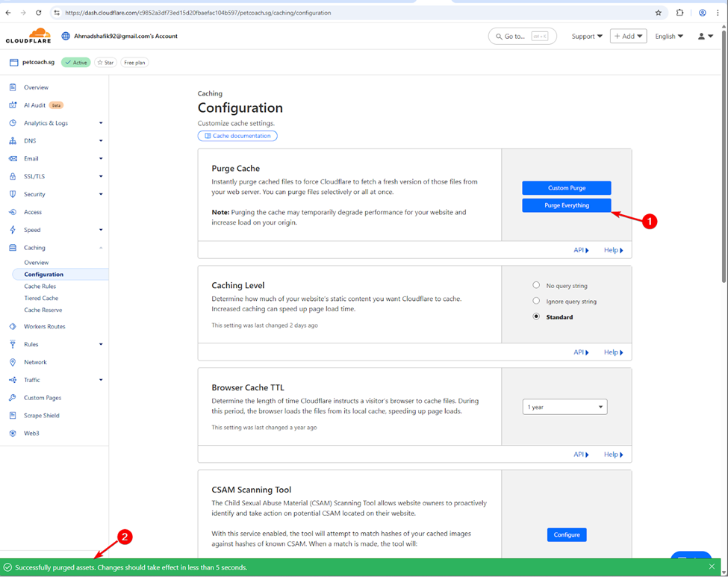This screenshot has width=728, height=577.
Task: Click the Custom Purge button
Action: coord(567,187)
